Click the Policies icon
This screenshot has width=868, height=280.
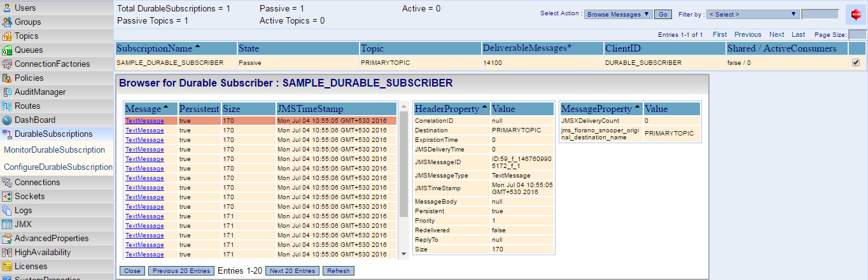coord(7,78)
